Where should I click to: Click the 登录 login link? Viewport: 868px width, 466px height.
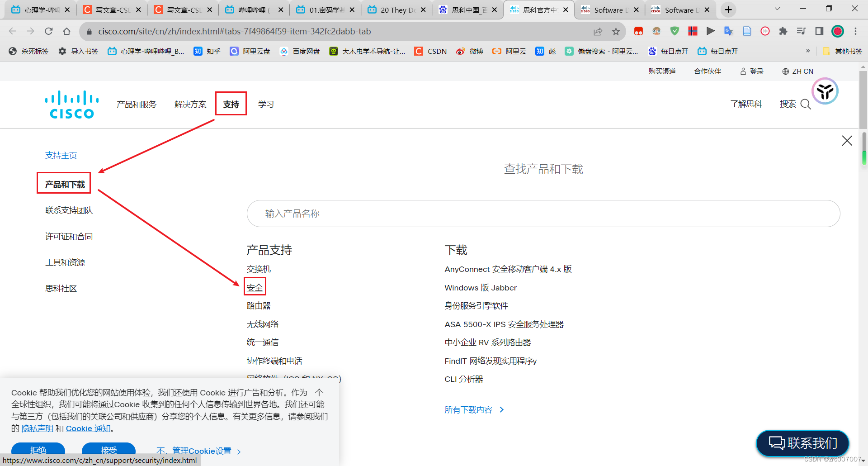tap(752, 71)
